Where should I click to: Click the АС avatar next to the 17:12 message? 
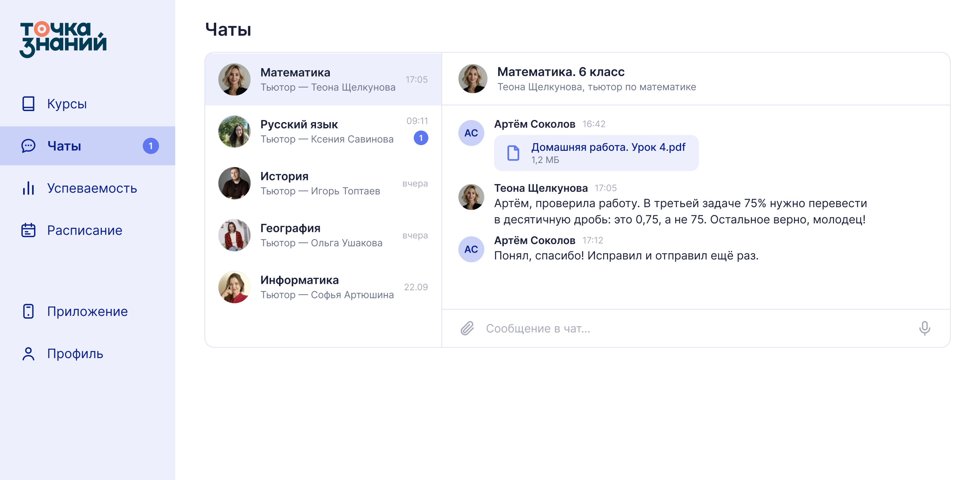click(471, 249)
